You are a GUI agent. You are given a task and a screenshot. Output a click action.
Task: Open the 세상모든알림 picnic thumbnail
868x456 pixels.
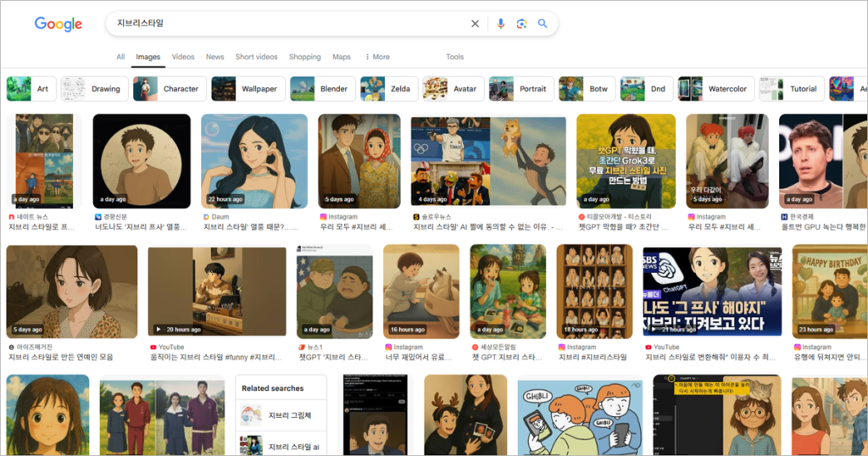(509, 292)
